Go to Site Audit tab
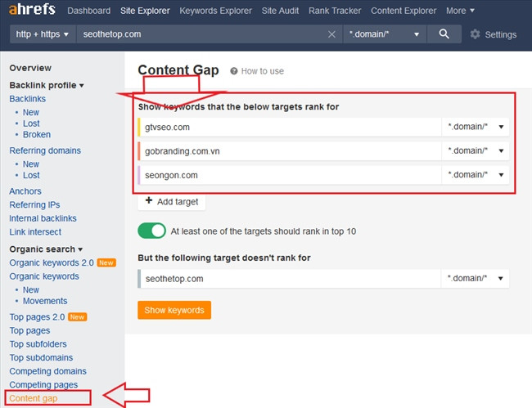532x408 pixels. pyautogui.click(x=281, y=11)
